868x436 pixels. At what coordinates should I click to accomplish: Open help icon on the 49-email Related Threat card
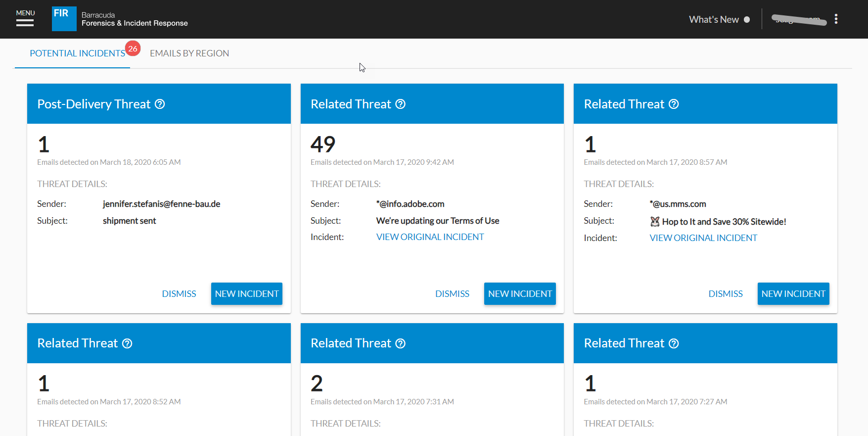pyautogui.click(x=401, y=104)
